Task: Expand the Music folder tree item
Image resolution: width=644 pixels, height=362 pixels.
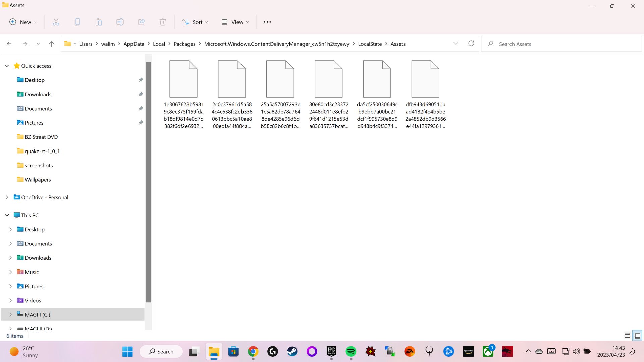Action: coord(10,272)
